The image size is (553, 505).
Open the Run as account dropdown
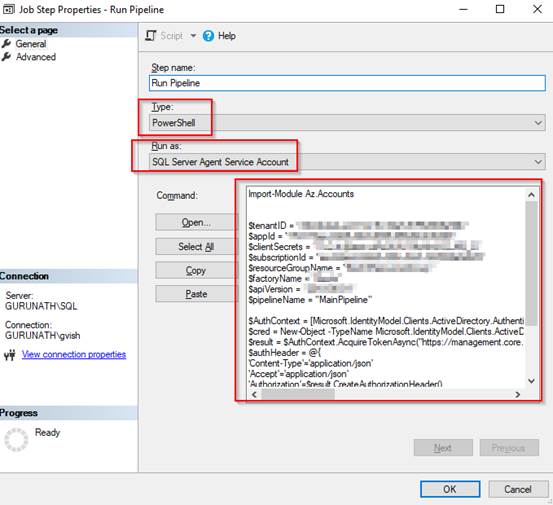(x=347, y=162)
